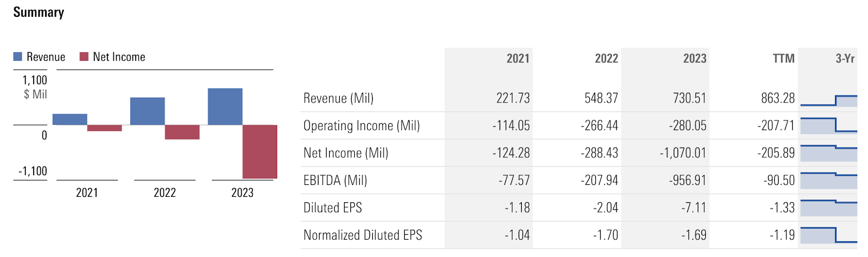
Task: Click the EBITDA (Mil) row label
Action: click(335, 180)
